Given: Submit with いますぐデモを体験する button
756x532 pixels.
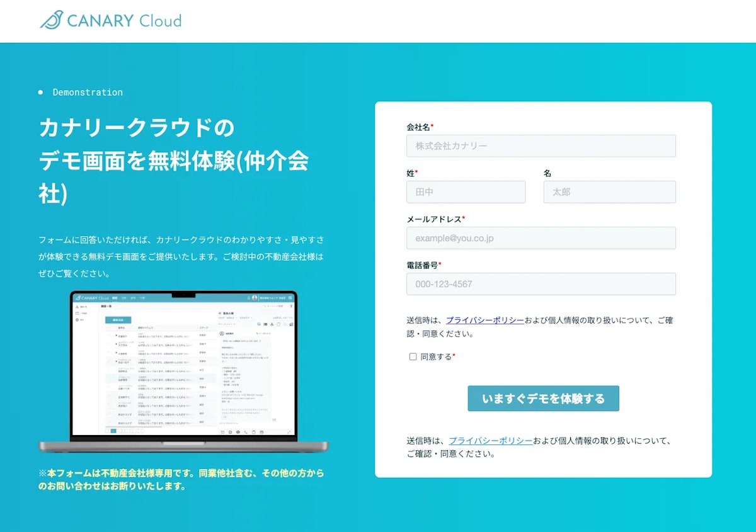Looking at the screenshot, I should point(543,399).
